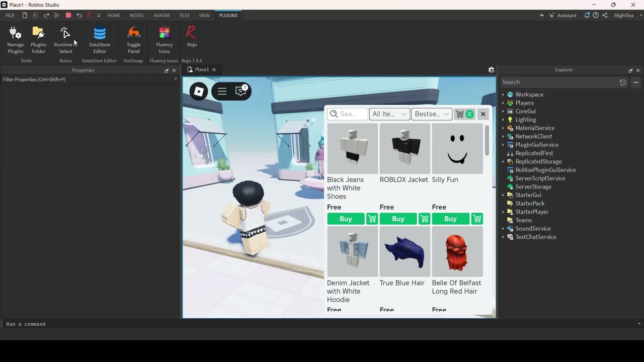Click the Redo arrow in quick toolbar

46,16
